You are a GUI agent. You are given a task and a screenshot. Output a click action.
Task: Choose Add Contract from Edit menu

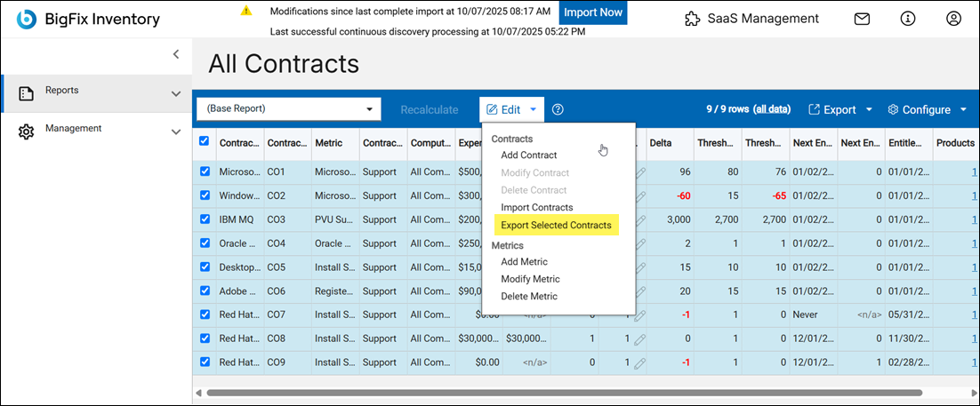[x=529, y=155]
